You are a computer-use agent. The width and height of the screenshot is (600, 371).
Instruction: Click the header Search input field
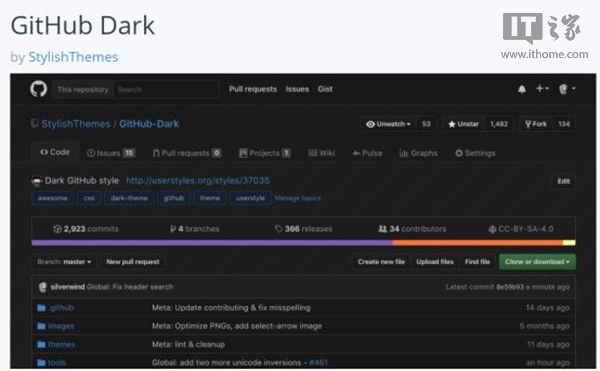pos(166,89)
